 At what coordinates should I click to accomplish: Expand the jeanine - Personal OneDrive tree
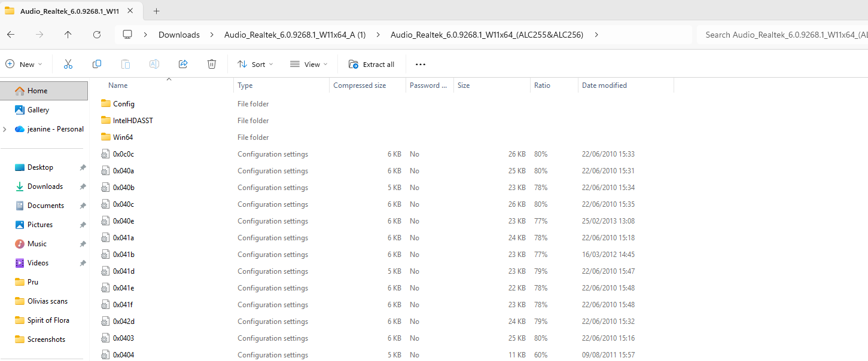5,129
